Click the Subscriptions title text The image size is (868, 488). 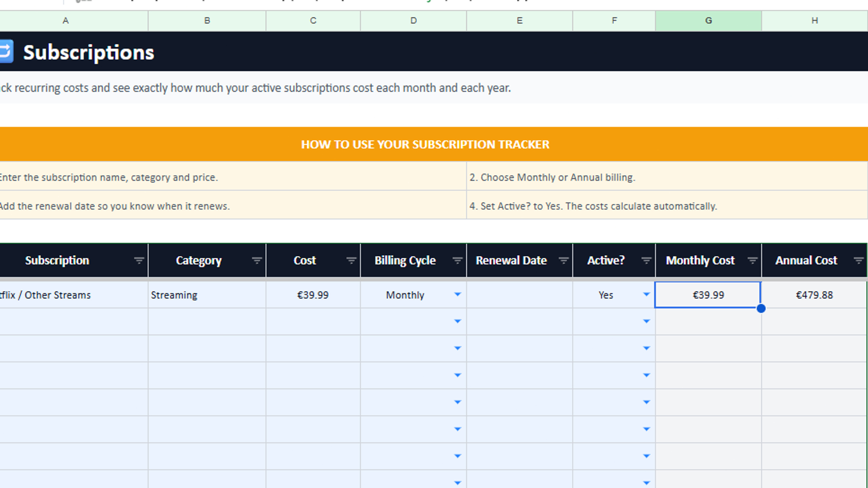89,53
